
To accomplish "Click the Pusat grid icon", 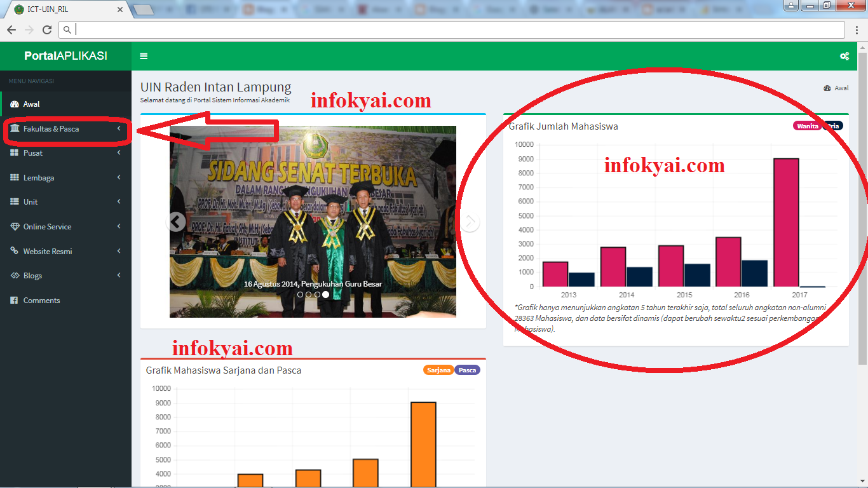I will click(15, 153).
